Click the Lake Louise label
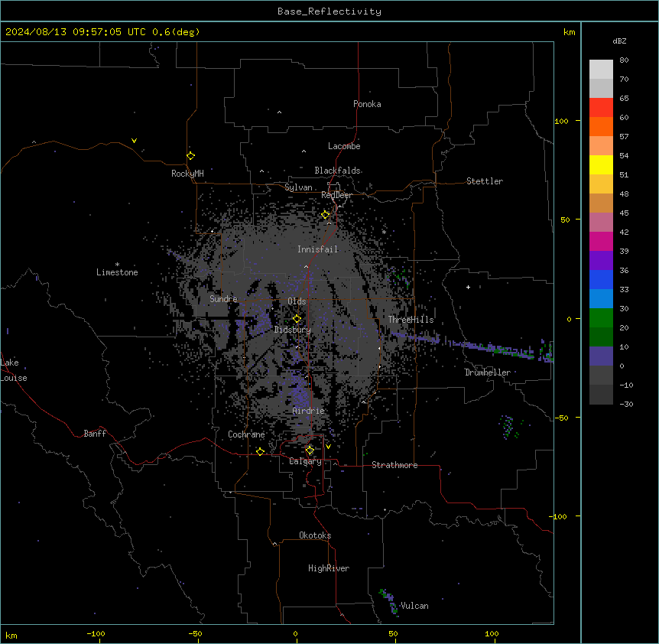This screenshot has width=659, height=644. pyautogui.click(x=13, y=370)
